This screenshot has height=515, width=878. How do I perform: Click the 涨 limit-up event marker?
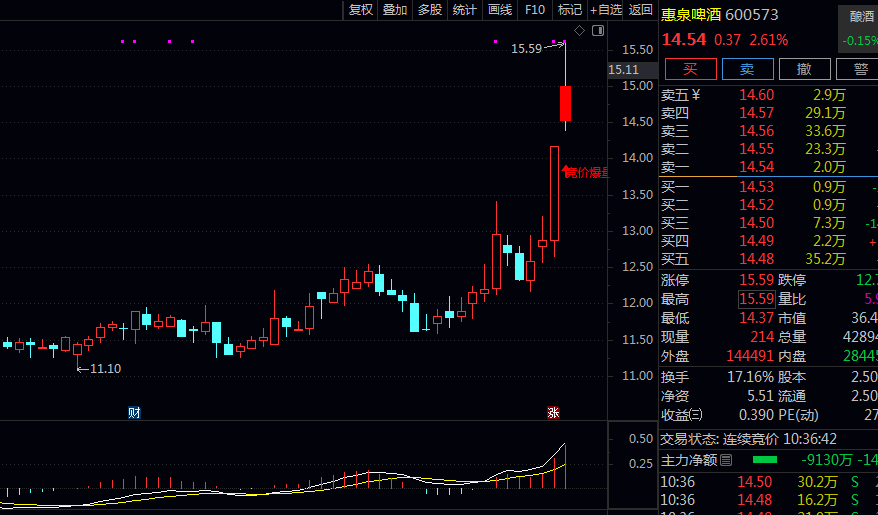553,413
